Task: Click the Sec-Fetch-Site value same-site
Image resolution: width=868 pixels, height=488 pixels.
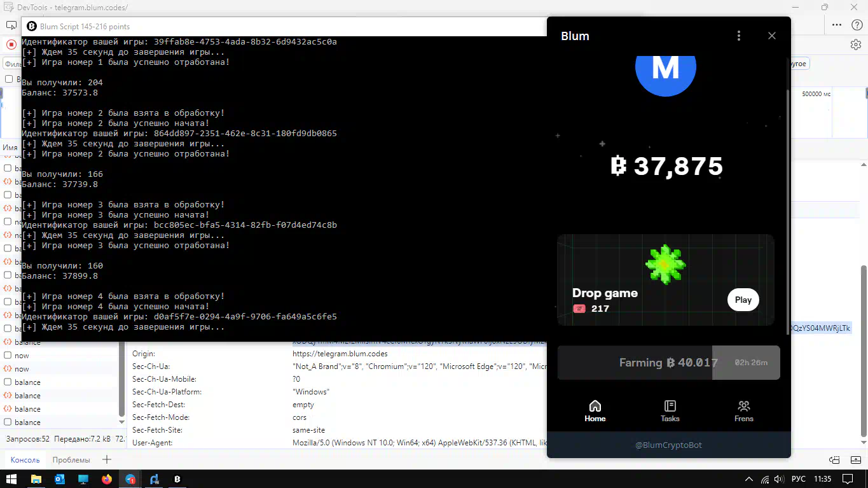Action: click(x=308, y=430)
